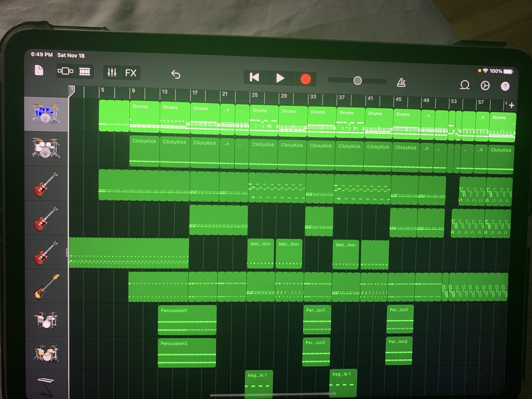Select the Percussion2 region
This screenshot has width=532, height=399.
click(x=187, y=353)
